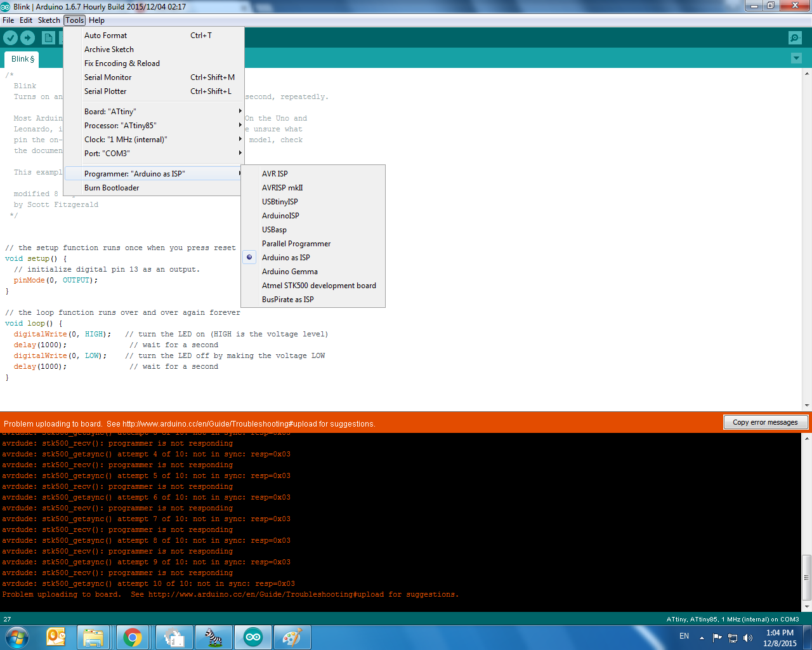Choose Archive Sketch menu entry
Image resolution: width=812 pixels, height=650 pixels.
[x=154, y=50]
